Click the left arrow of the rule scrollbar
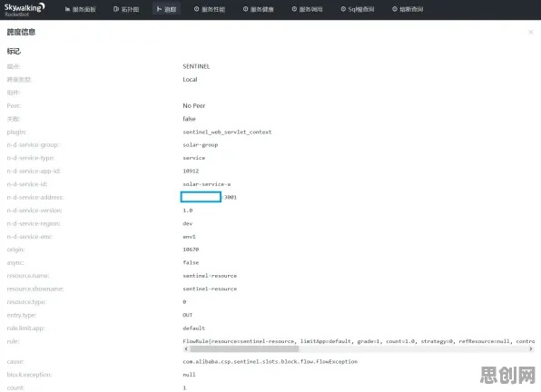This screenshot has height=392, width=541. click(186, 349)
